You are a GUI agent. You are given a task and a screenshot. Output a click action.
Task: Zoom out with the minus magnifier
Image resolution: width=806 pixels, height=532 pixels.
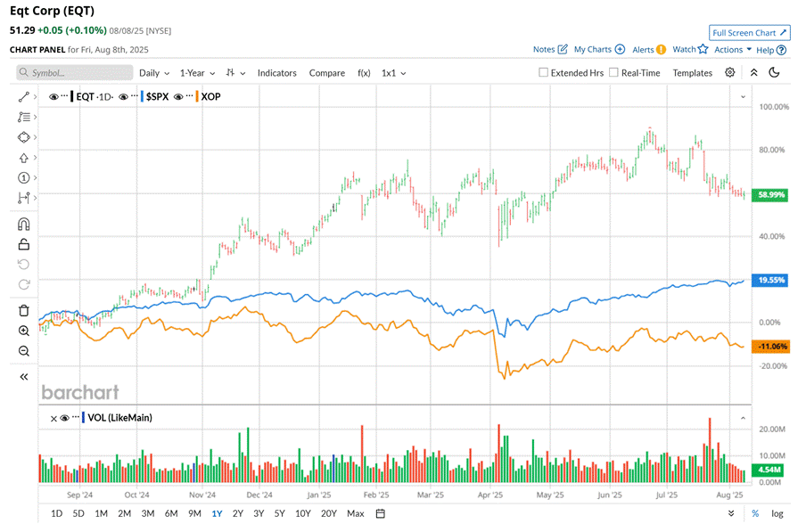coord(24,351)
